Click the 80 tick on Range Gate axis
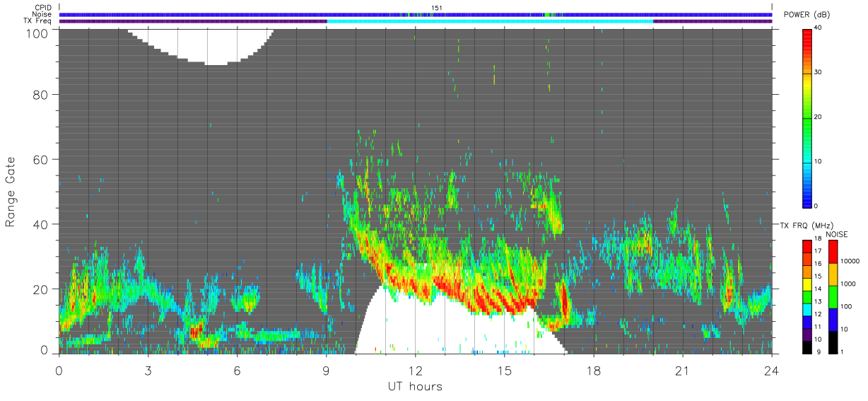Image resolution: width=868 pixels, height=401 pixels. coord(41,94)
